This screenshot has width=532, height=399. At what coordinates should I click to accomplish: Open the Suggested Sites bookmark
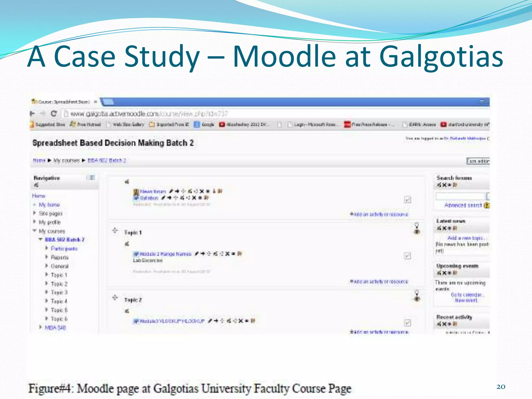pos(48,125)
